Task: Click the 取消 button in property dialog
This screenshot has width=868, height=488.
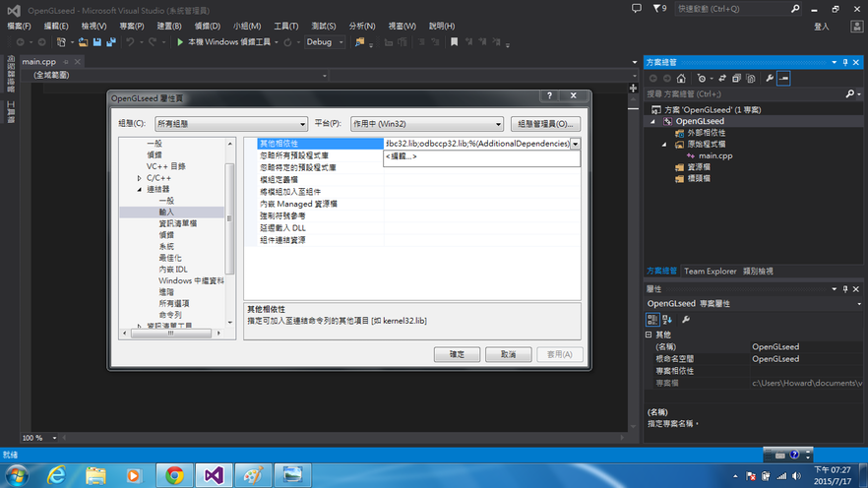Action: [x=508, y=354]
